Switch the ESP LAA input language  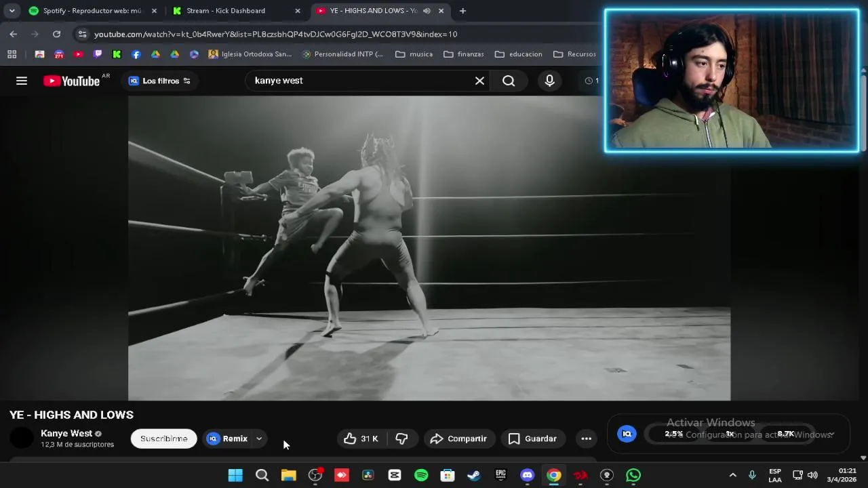(775, 475)
